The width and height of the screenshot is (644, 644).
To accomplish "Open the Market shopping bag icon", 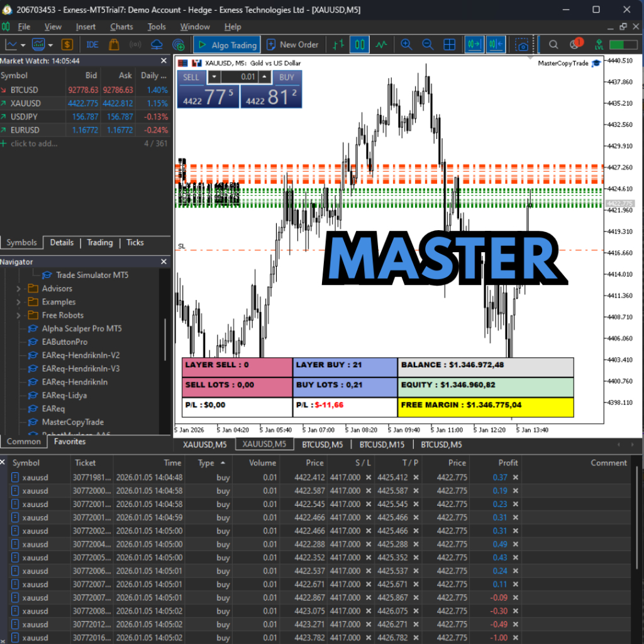I will (114, 45).
